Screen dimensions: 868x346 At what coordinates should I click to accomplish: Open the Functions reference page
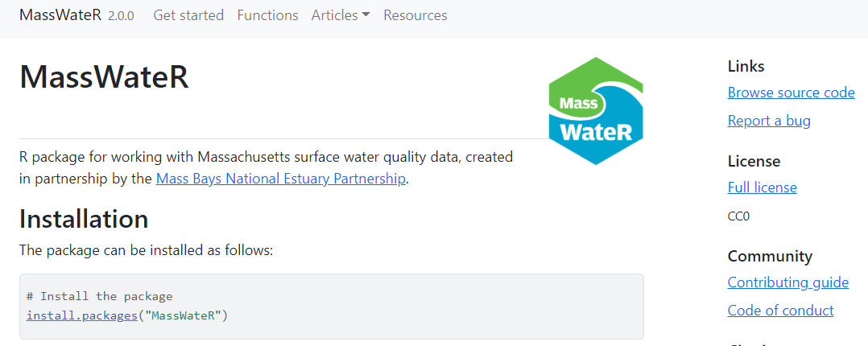pos(267,15)
